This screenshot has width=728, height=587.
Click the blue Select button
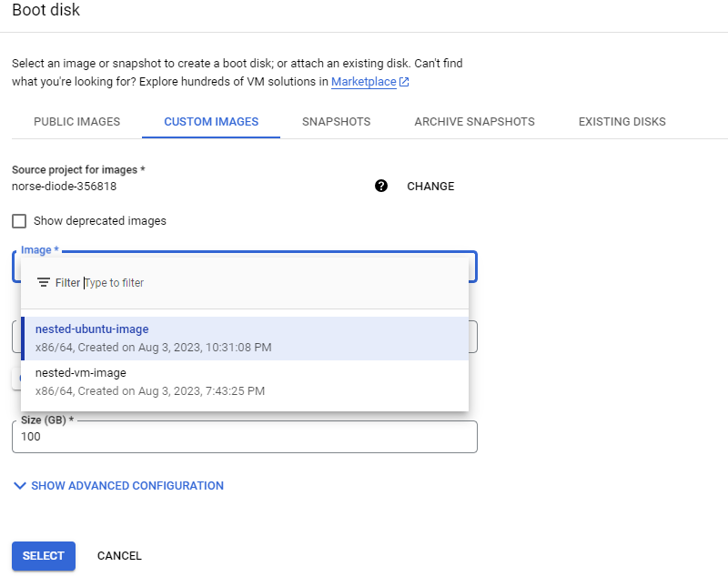[44, 556]
